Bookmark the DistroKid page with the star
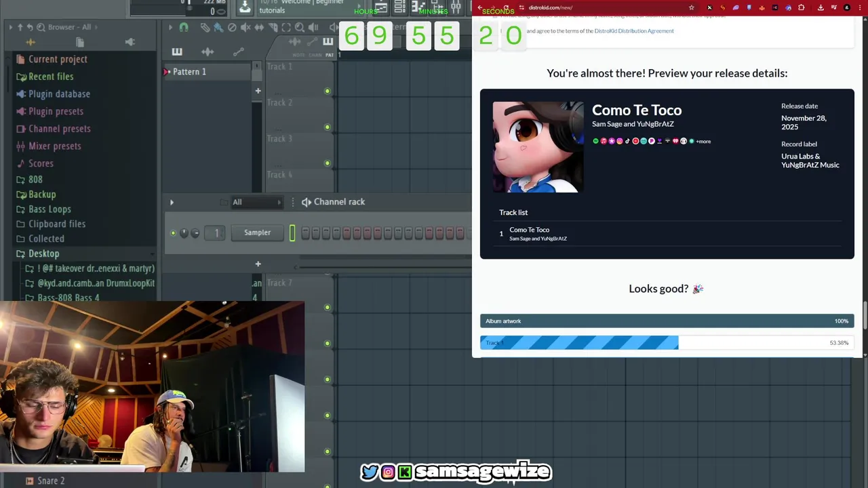Image resolution: width=868 pixels, height=488 pixels. (691, 7)
